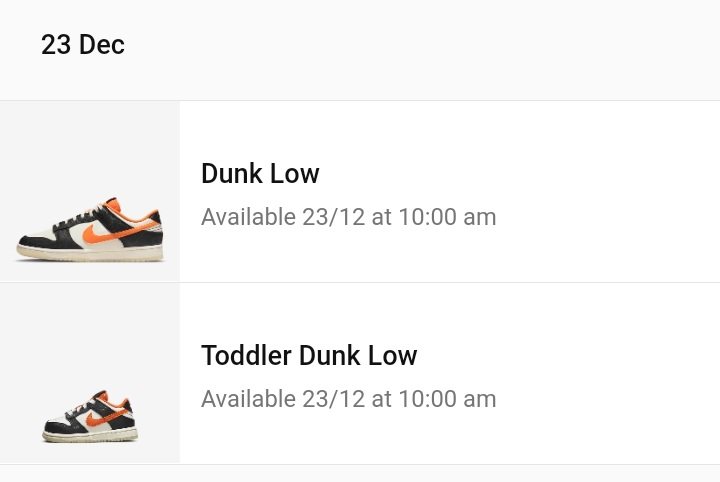Open the Toddler Dunk Low shoe thumbnail
The width and height of the screenshot is (720, 482).
(x=90, y=374)
